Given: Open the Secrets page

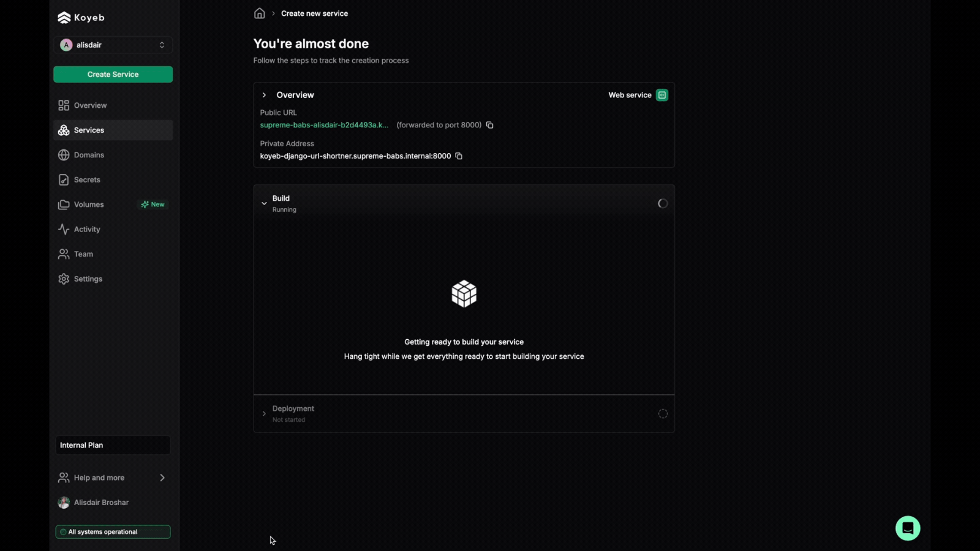Looking at the screenshot, I should point(87,180).
